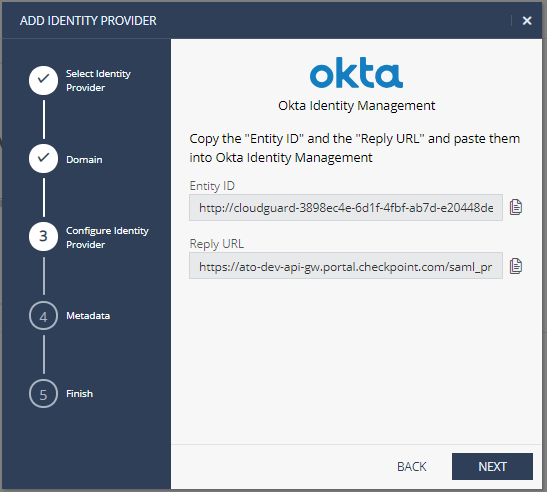
Task: Select the Domain step checkmark circle
Action: coord(43,158)
